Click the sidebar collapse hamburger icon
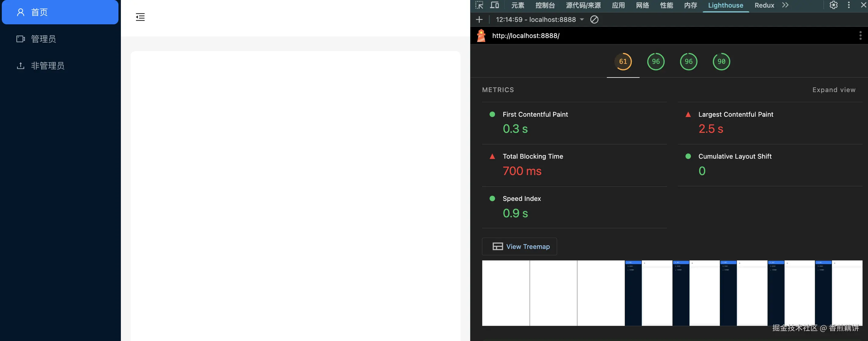 pos(140,17)
